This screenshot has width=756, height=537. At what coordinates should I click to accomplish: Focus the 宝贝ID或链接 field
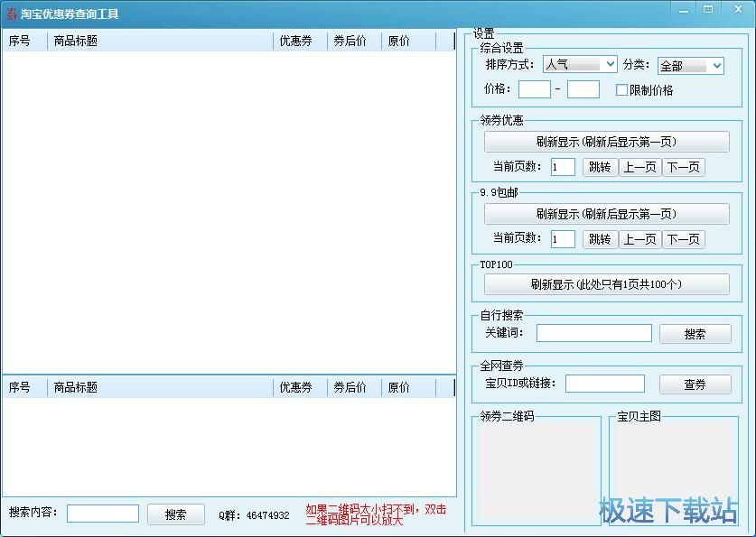click(x=604, y=384)
